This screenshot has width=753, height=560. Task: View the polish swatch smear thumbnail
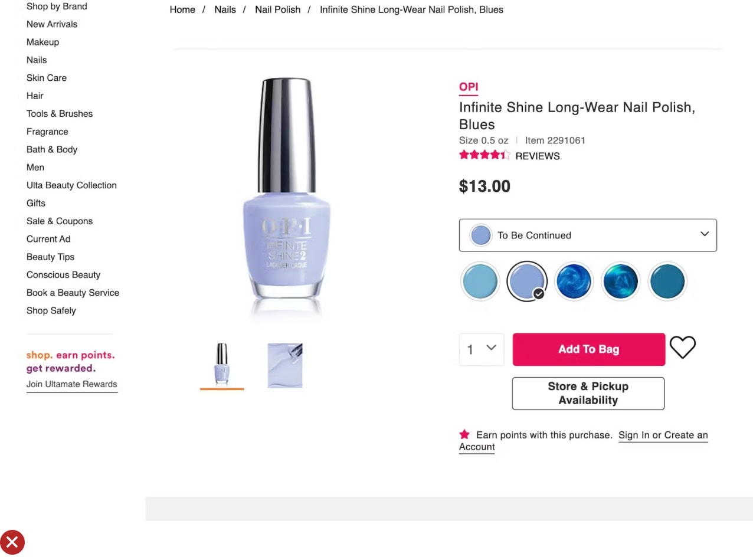coord(285,365)
